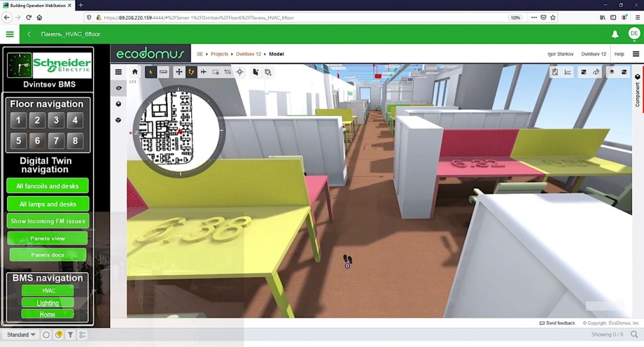Open the green WebStation hamburger menu
644x347 pixels.
(x=10, y=34)
